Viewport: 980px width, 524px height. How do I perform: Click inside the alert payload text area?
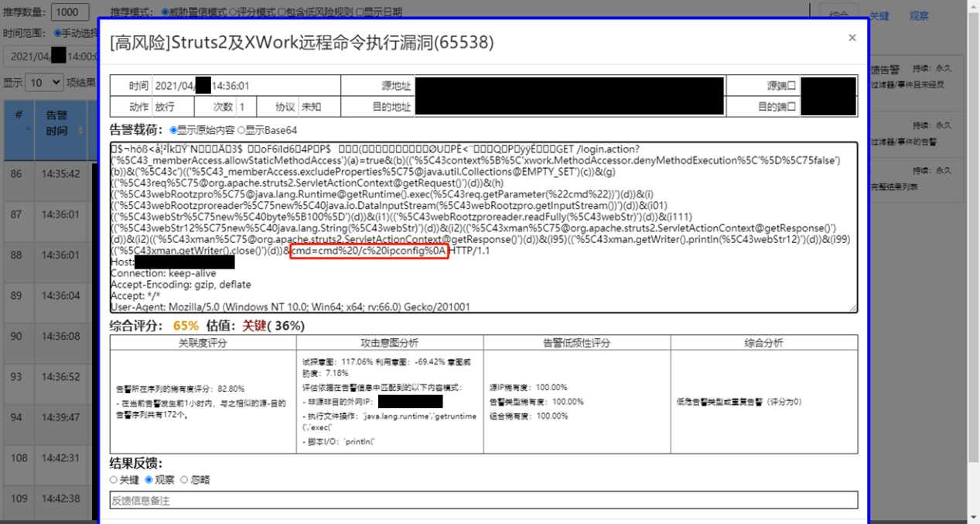click(483, 227)
